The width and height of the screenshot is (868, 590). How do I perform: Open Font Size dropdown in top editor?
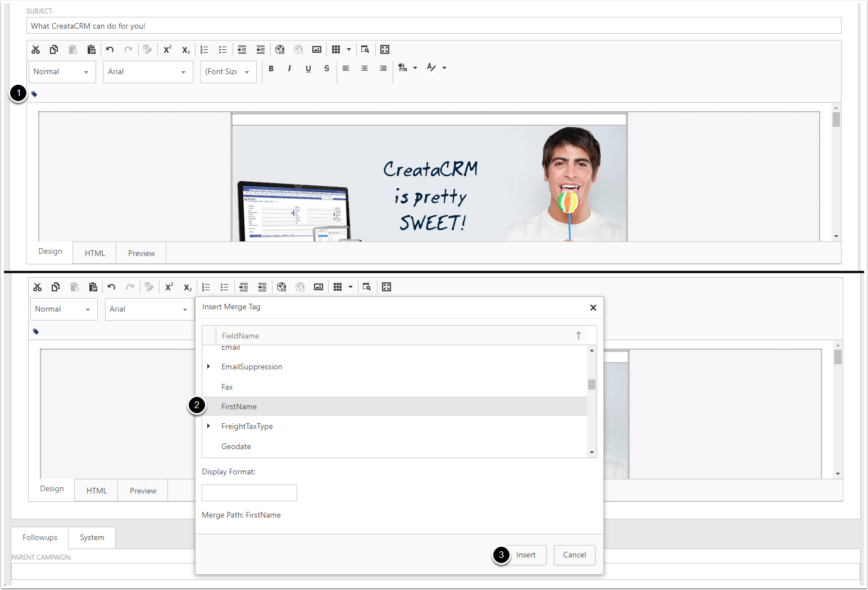tap(229, 72)
